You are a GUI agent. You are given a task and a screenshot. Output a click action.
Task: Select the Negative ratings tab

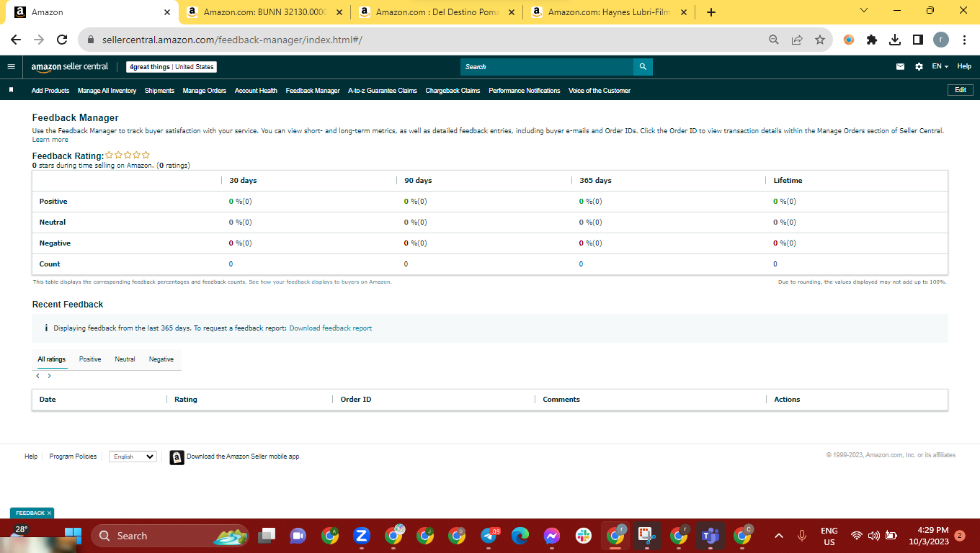pos(161,359)
